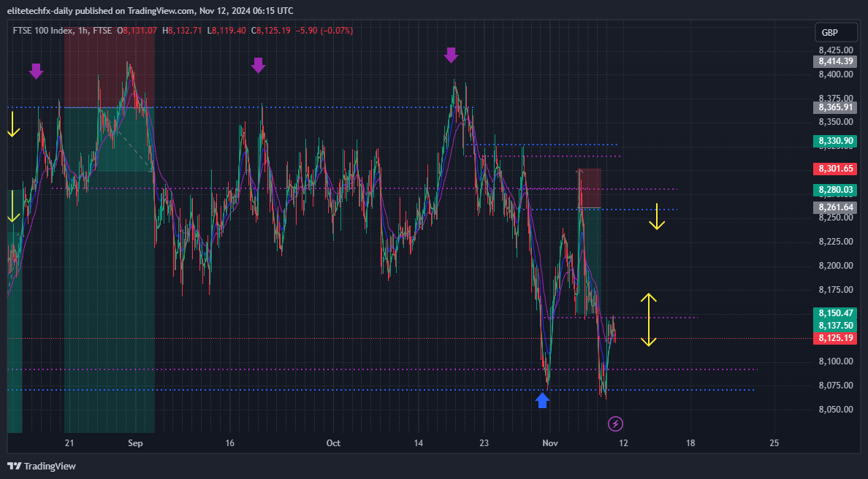Select the blue up arrow marker

542,400
